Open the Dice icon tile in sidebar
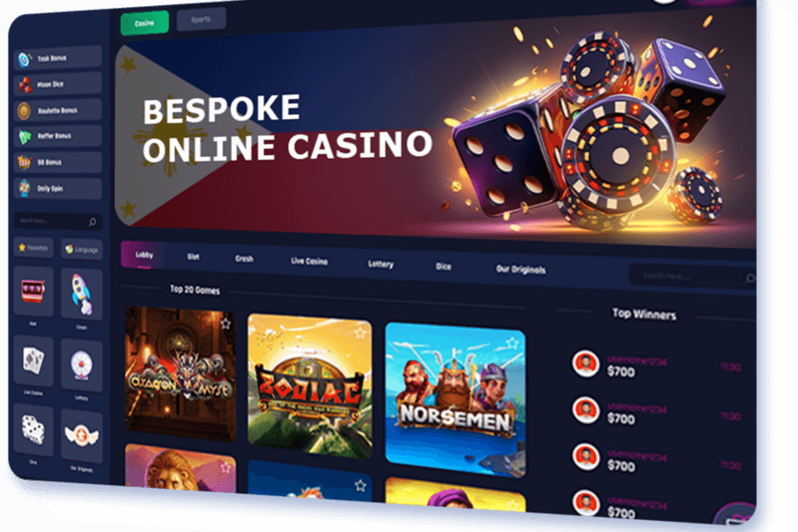The image size is (798, 532). tap(33, 430)
